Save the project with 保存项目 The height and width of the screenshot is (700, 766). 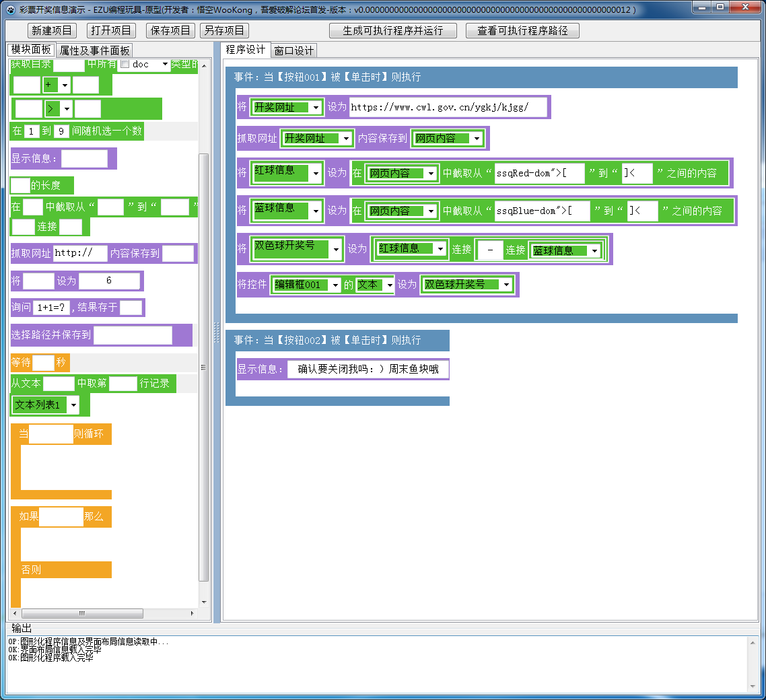coord(170,30)
